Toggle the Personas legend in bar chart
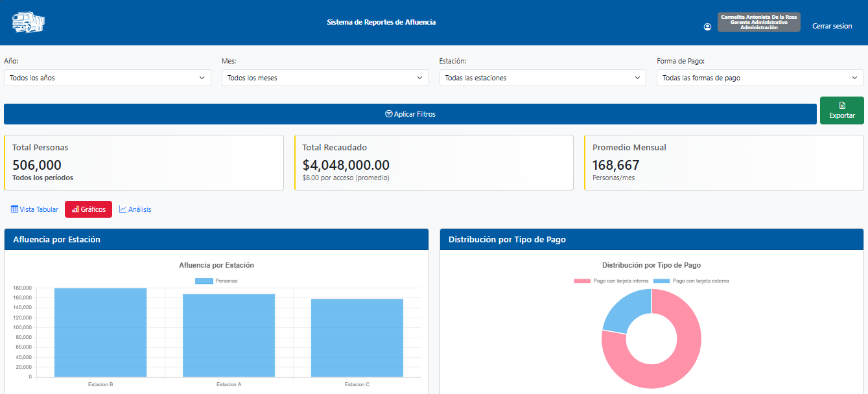Screen dimensions: 868x394 click(216, 281)
